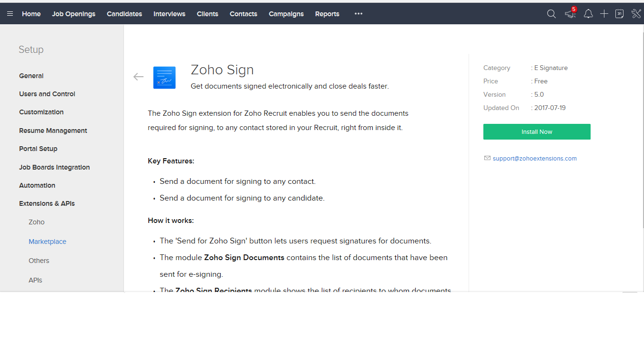Image resolution: width=644 pixels, height=343 pixels.
Task: Click the Free price value
Action: 541,81
